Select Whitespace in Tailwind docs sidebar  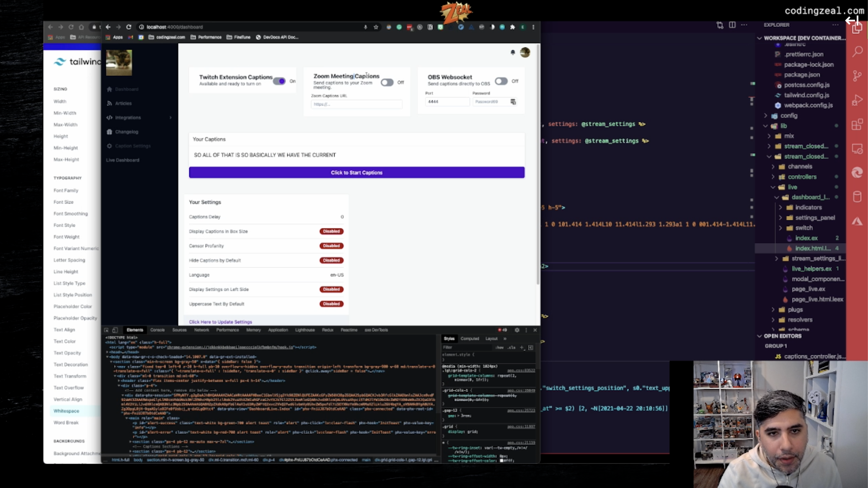[x=66, y=411]
